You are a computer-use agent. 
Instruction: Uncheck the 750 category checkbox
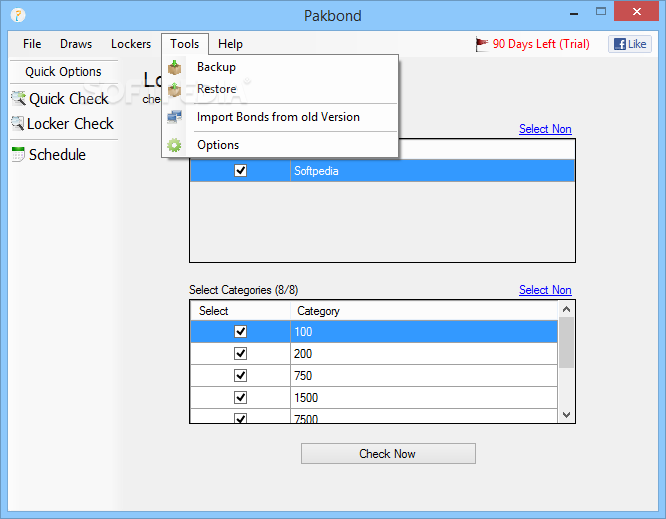tap(240, 375)
